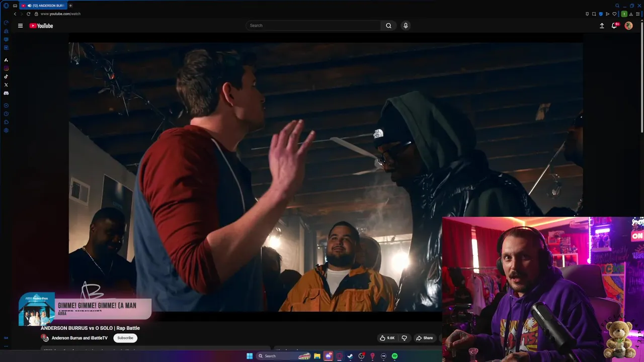The image size is (644, 362).
Task: Click the Windows taskbar Search box
Action: [x=283, y=356]
